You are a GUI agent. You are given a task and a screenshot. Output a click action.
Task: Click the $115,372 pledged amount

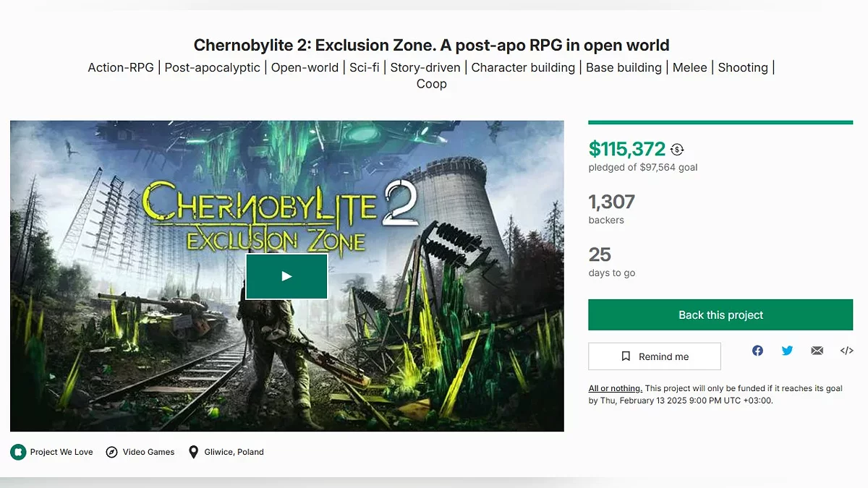click(x=626, y=149)
